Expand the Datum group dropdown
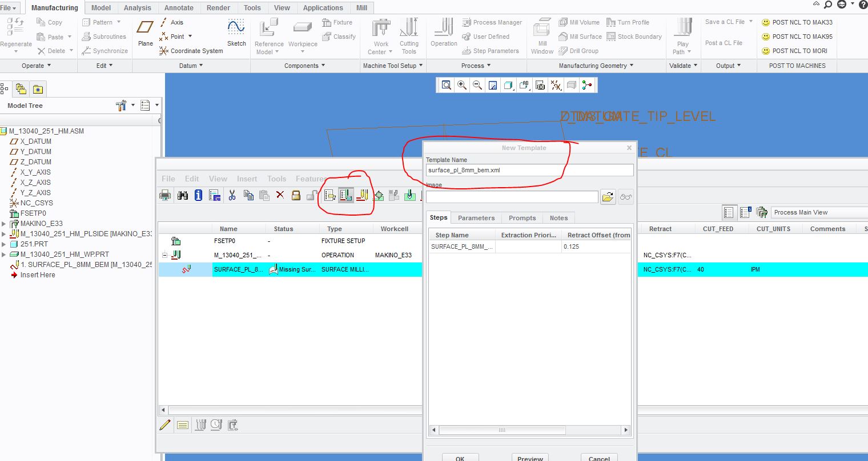868x461 pixels. pyautogui.click(x=191, y=66)
